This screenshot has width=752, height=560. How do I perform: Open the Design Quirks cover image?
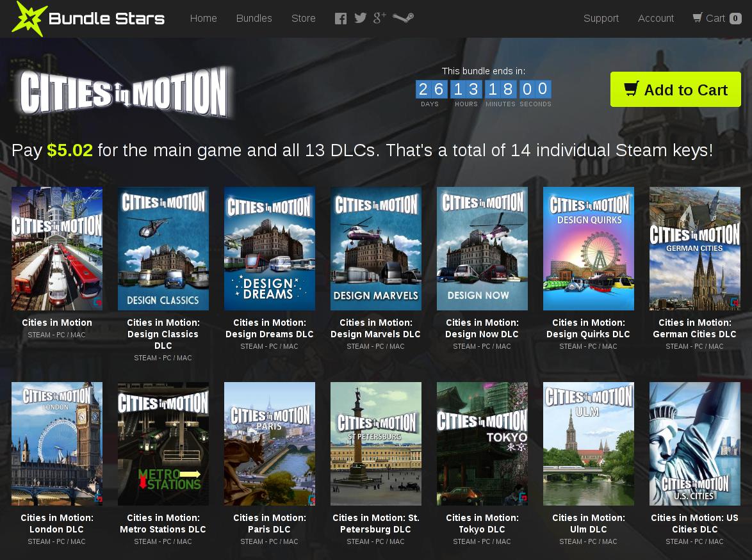pos(589,248)
